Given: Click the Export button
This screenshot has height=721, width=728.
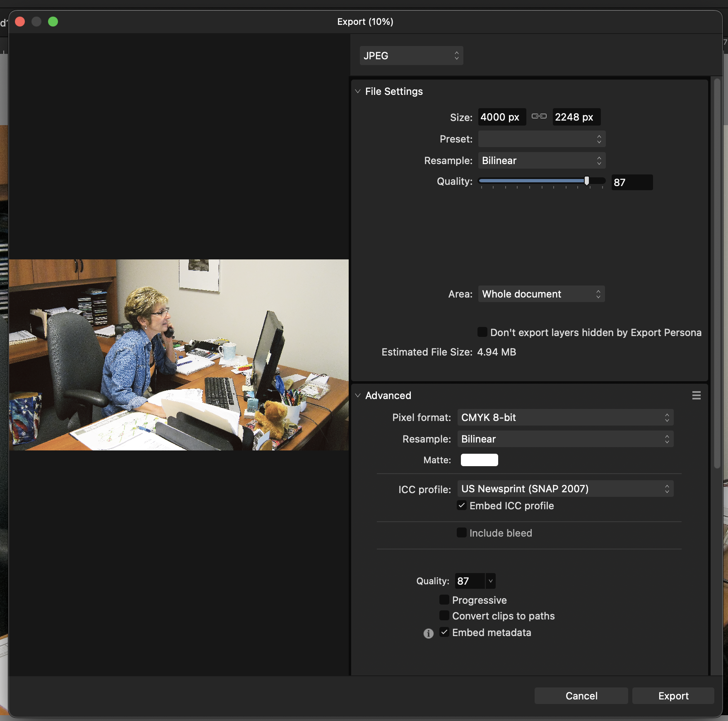Looking at the screenshot, I should pos(673,696).
